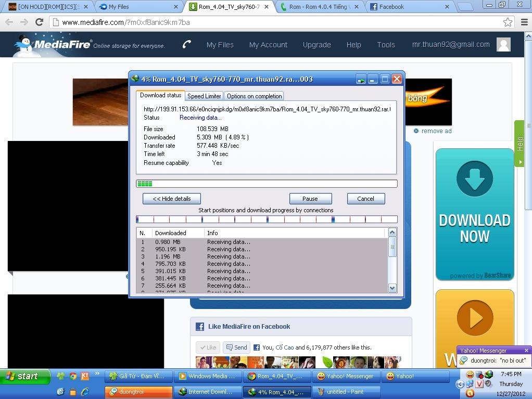Click the green clover quick launch icon
The width and height of the screenshot is (532, 399).
click(61, 376)
